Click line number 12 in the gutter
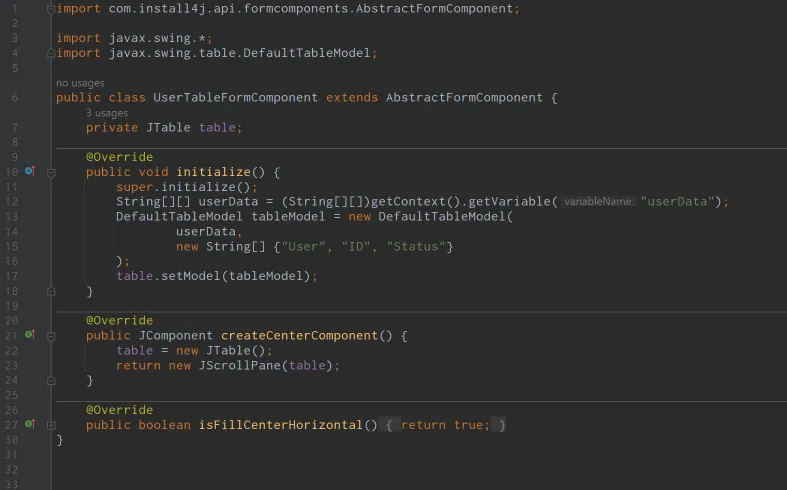The height and width of the screenshot is (490, 787). (12, 202)
